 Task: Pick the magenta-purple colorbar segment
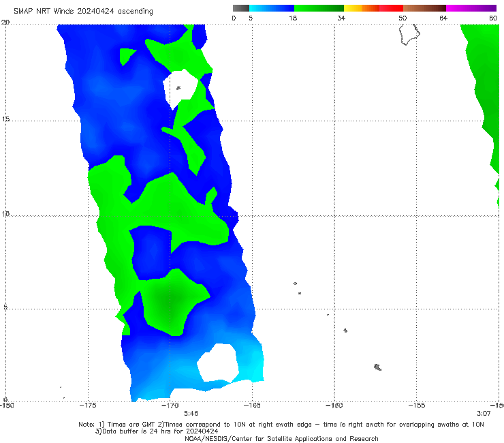pyautogui.click(x=471, y=8)
